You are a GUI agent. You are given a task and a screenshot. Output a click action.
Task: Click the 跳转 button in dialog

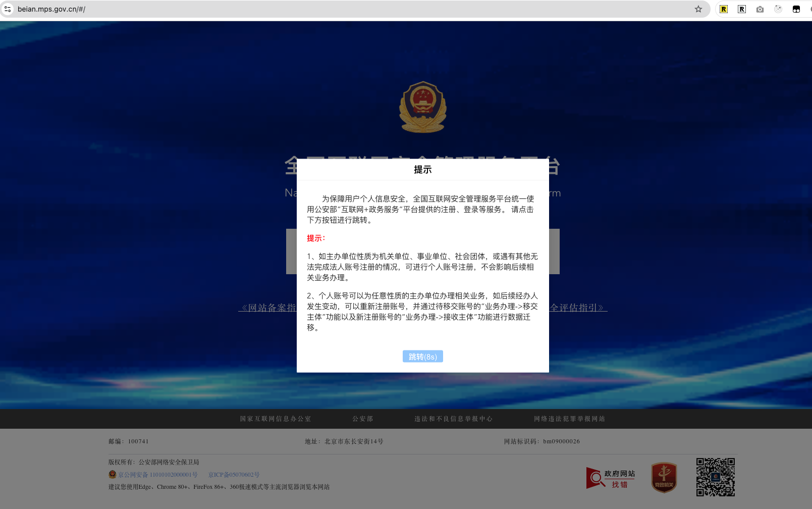coord(423,357)
